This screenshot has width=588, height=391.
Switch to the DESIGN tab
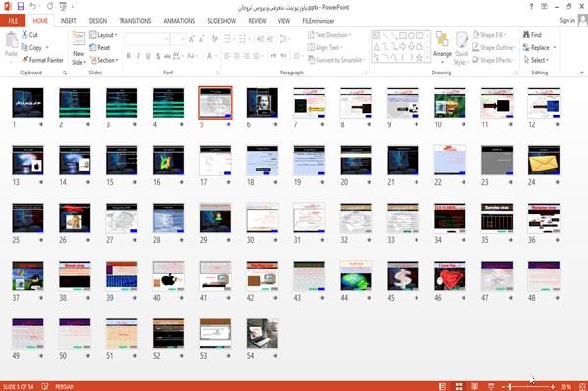coord(98,21)
